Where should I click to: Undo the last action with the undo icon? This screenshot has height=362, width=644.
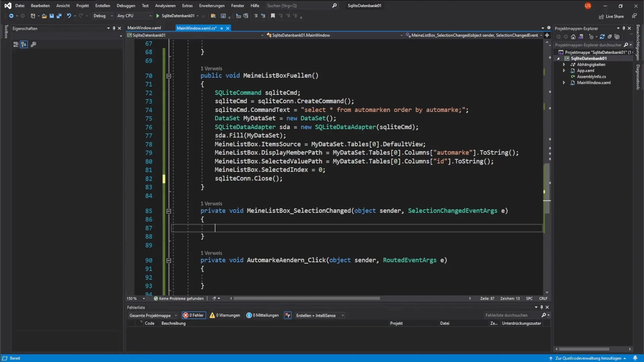pyautogui.click(x=69, y=16)
